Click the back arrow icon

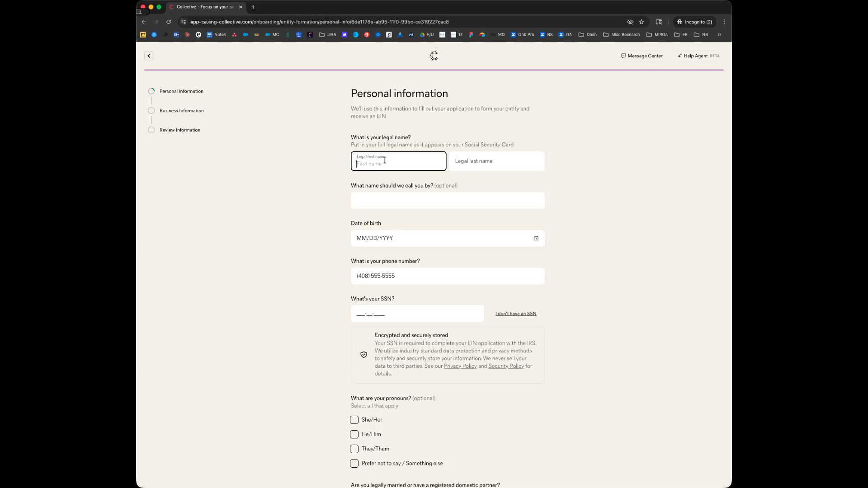[149, 56]
